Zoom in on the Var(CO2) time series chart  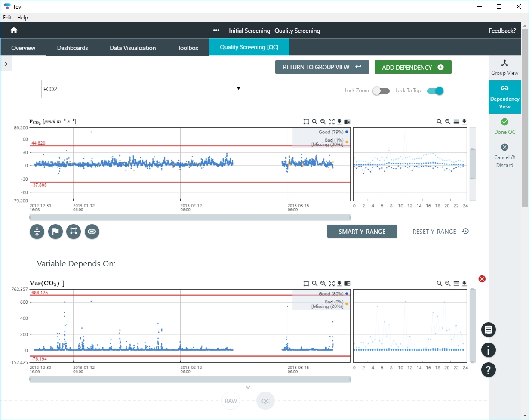click(315, 283)
